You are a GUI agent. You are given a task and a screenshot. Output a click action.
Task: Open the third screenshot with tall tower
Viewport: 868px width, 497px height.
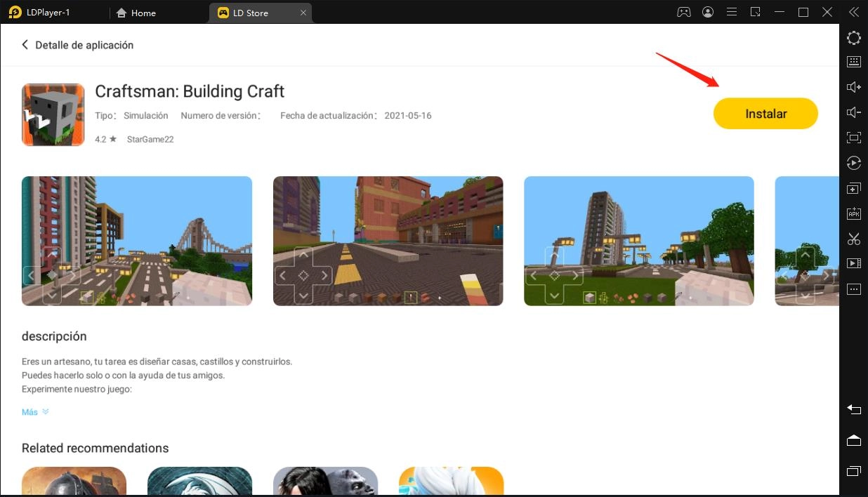tap(639, 241)
